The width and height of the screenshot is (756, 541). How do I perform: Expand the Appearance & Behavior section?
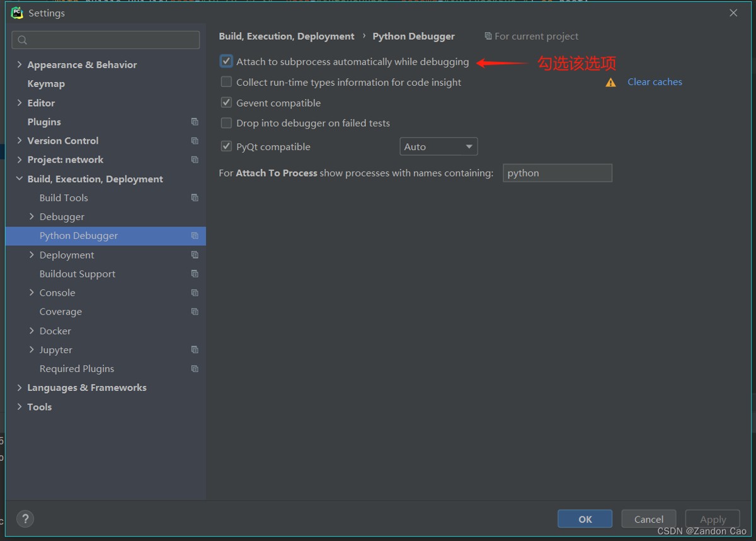point(20,65)
